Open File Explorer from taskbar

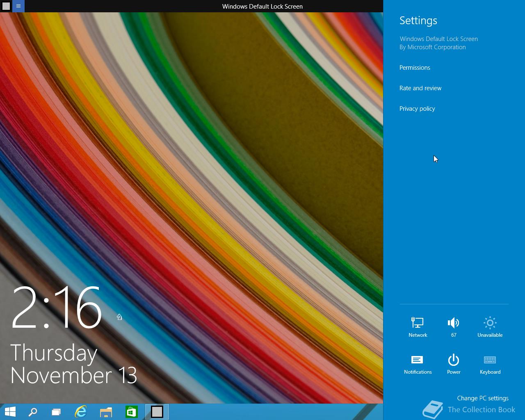pyautogui.click(x=106, y=412)
